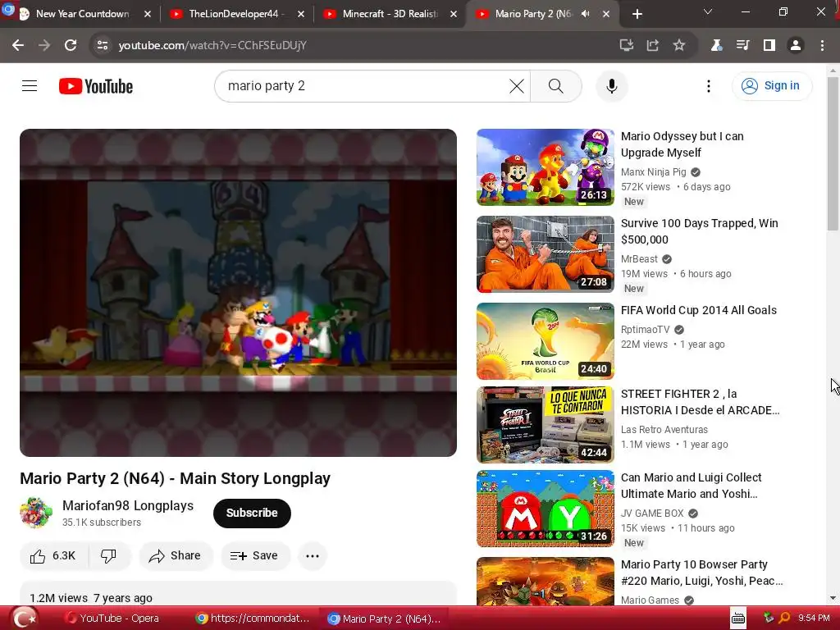Open the Chrome profile avatar

click(x=796, y=46)
